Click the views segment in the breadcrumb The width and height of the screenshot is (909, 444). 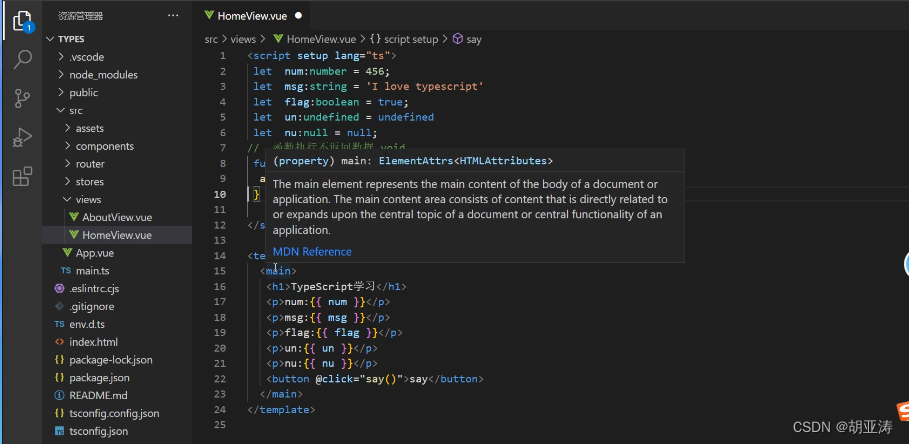click(x=243, y=39)
